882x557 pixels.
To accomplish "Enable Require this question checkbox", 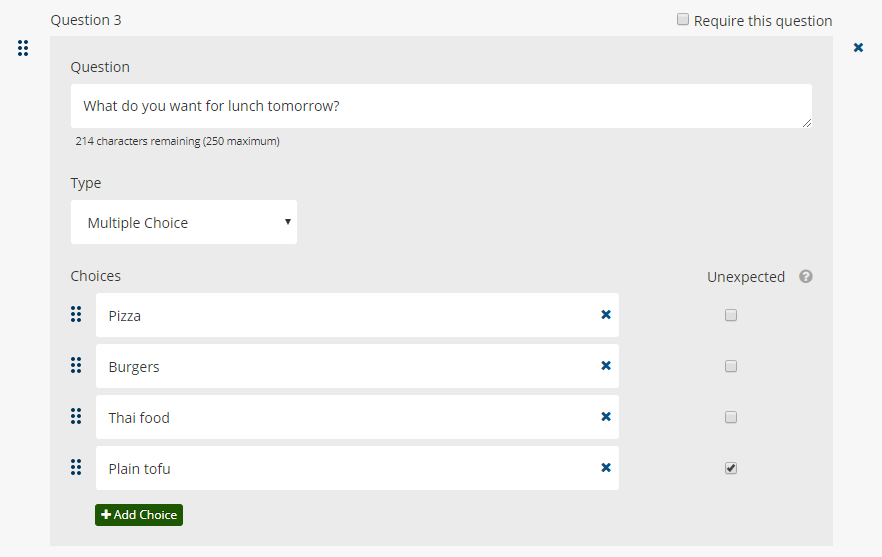I will pyautogui.click(x=682, y=20).
